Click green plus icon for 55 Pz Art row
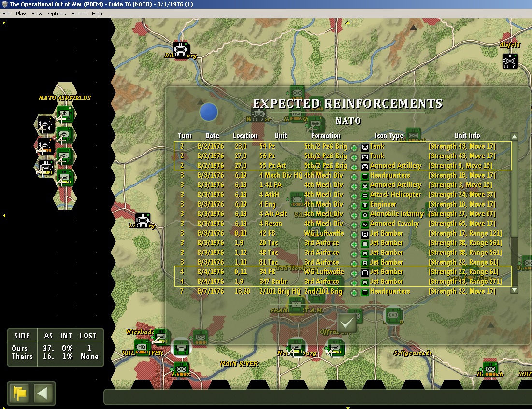Viewport: 532px width, 409px height. [x=354, y=167]
